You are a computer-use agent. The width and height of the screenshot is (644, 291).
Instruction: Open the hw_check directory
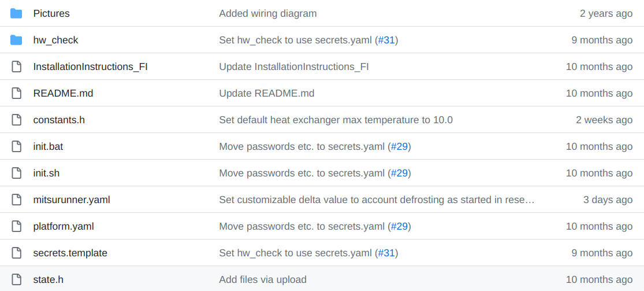[55, 40]
